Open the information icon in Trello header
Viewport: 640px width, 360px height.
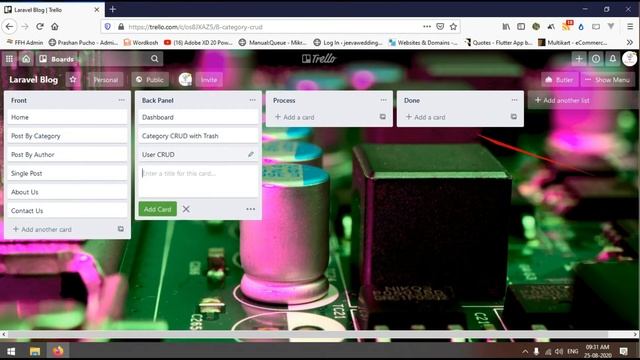click(596, 59)
